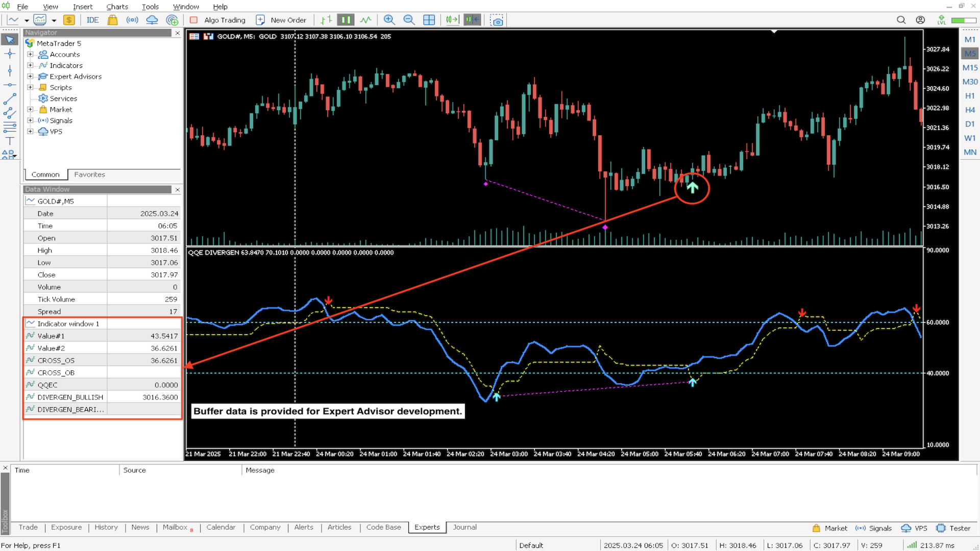Open Market link in bottom right bar
The image size is (980, 551).
click(x=830, y=528)
